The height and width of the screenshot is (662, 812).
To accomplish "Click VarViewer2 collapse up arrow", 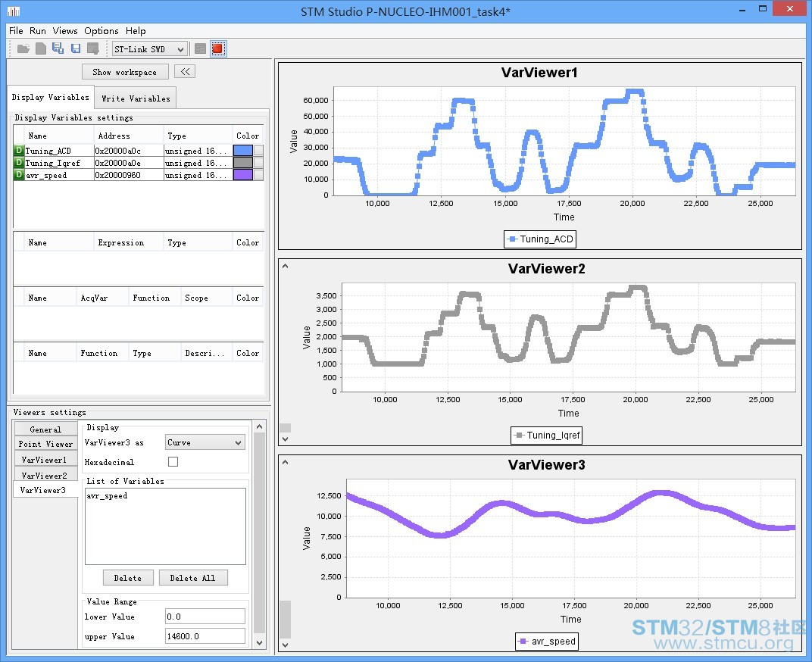I will tap(285, 267).
